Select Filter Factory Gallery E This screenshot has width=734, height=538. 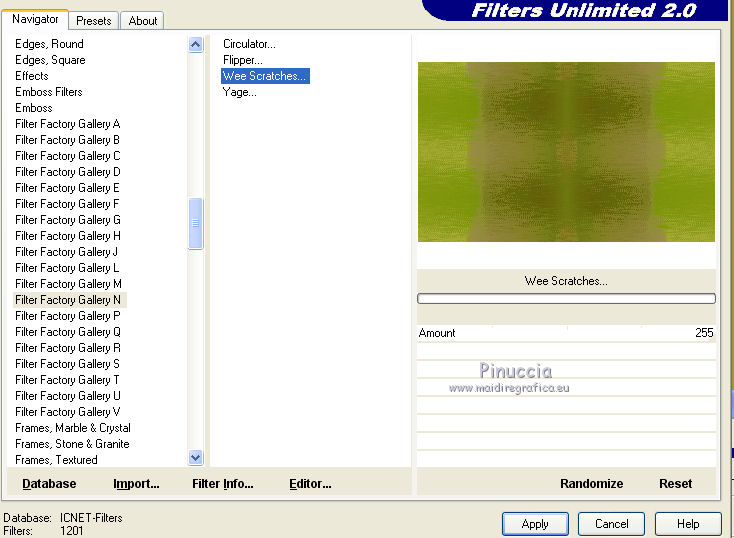67,188
